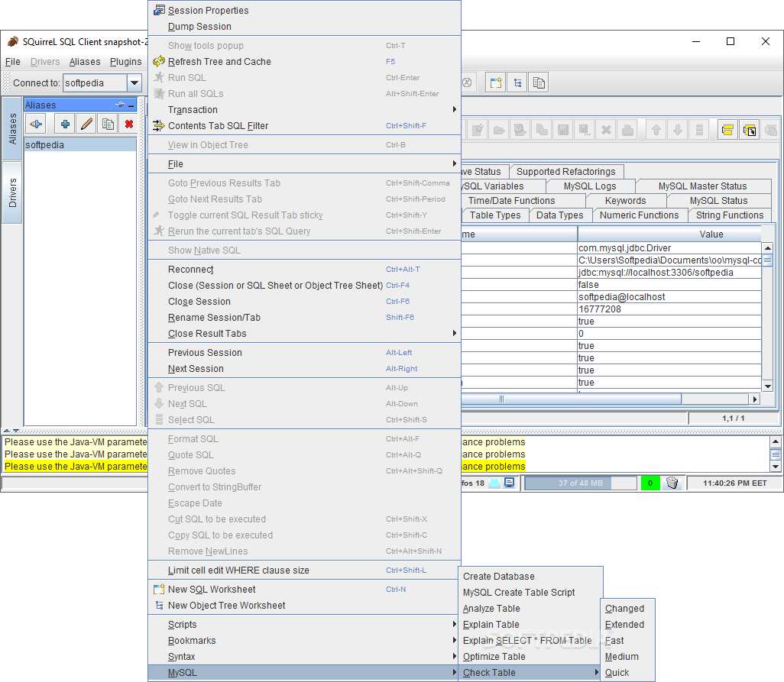Viewport: 784px width, 682px height.
Task: Open the MySQL submenu entry
Action: (x=304, y=673)
